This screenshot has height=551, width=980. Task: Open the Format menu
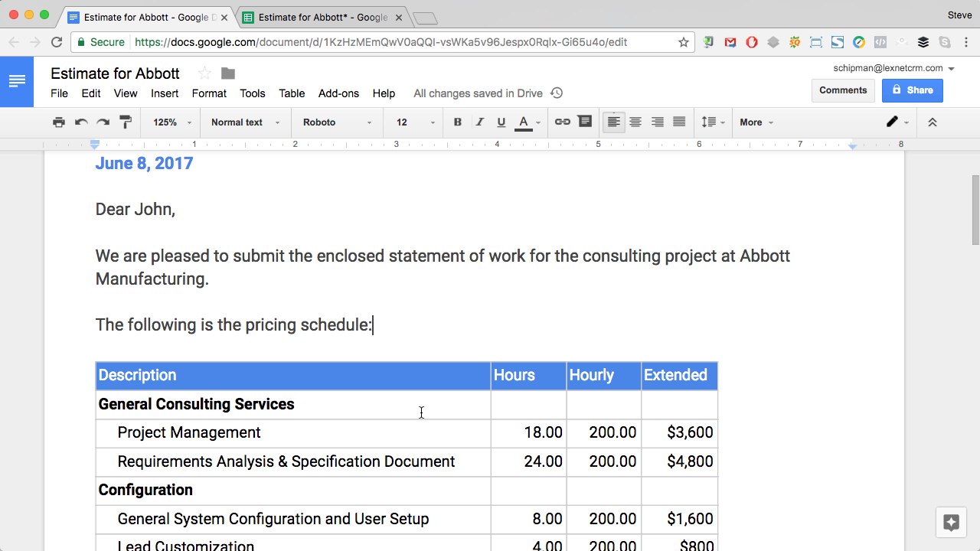tap(209, 93)
